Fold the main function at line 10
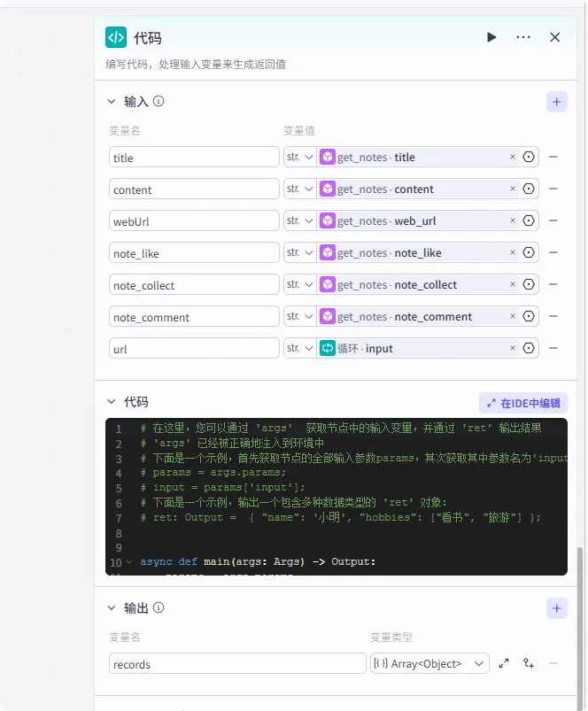This screenshot has width=588, height=711. (x=129, y=562)
